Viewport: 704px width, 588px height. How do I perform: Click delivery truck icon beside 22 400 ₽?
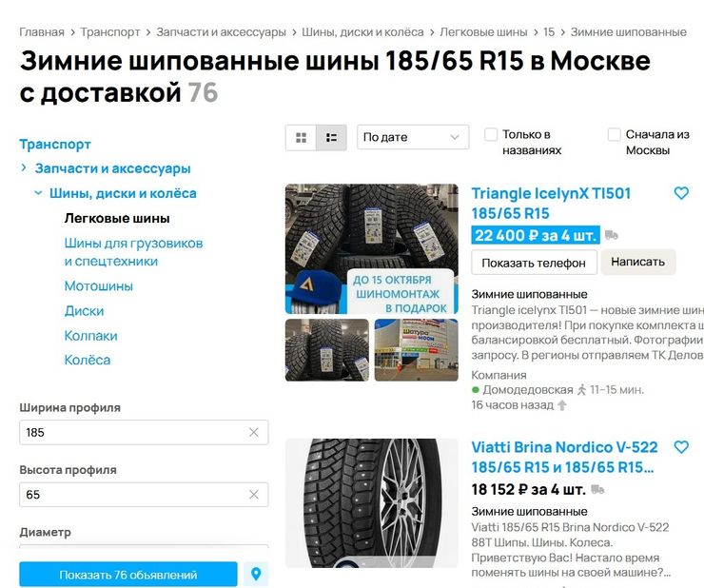[611, 235]
